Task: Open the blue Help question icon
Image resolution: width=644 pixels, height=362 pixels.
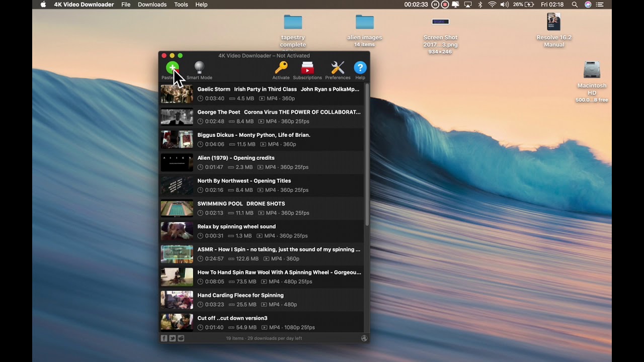Action: tap(360, 67)
